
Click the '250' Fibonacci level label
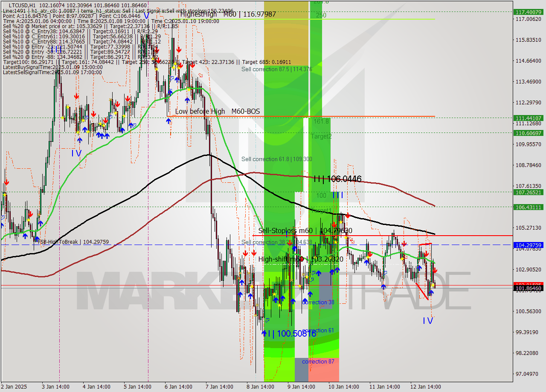(x=321, y=15)
